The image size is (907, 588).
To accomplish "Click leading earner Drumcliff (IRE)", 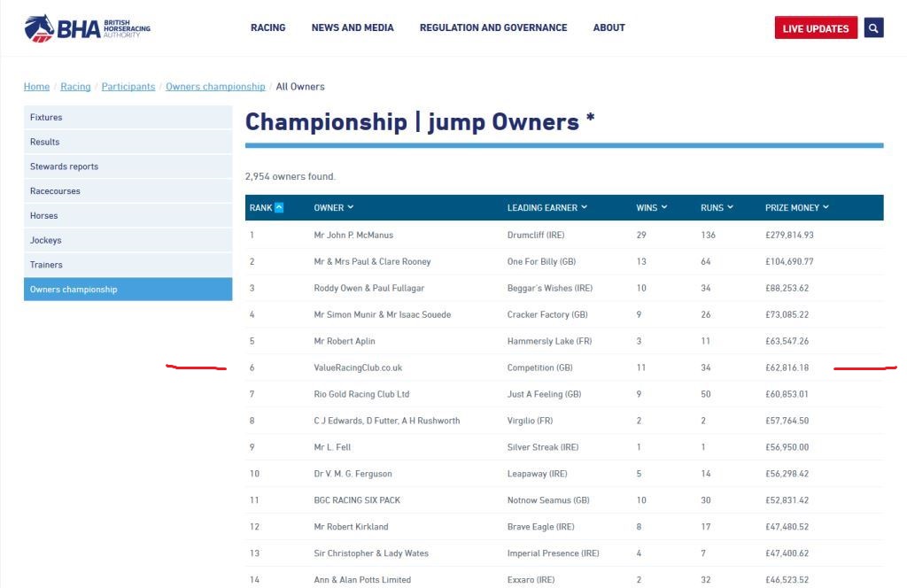I will point(536,236).
